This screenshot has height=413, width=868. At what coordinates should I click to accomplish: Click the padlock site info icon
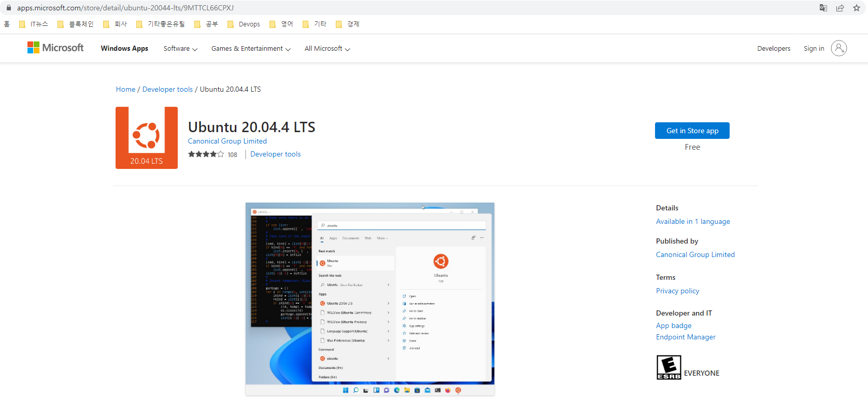click(x=9, y=8)
